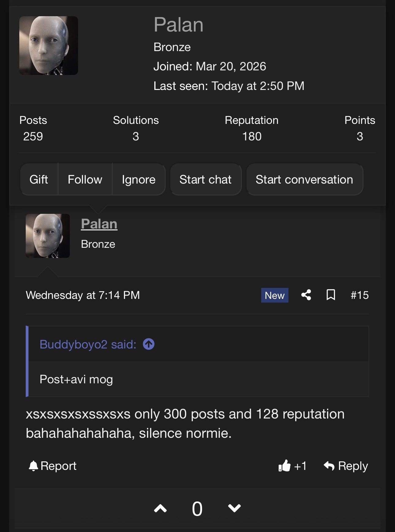Jump to Buddyboyo2's quoted post via arrow
The width and height of the screenshot is (395, 532).
pos(149,344)
